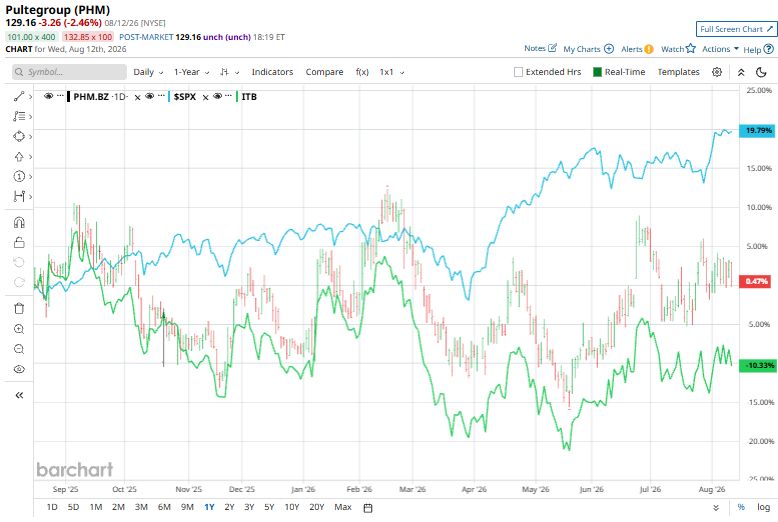Viewport: 778px width, 522px height.
Task: Open the Compare menu
Action: [324, 72]
